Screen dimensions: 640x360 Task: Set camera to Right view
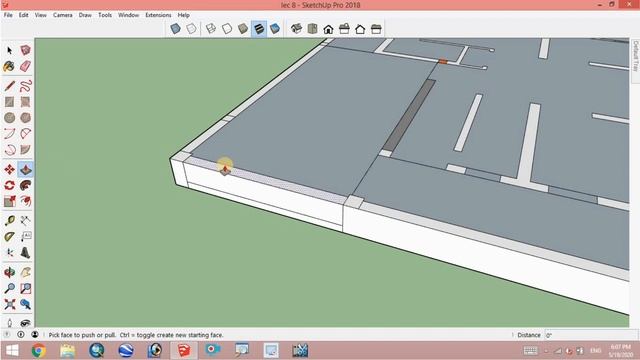tap(344, 29)
